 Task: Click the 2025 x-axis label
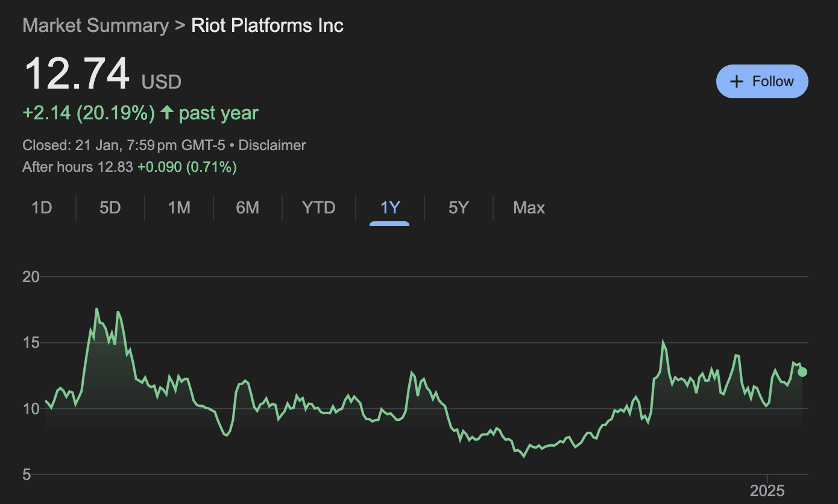[767, 491]
